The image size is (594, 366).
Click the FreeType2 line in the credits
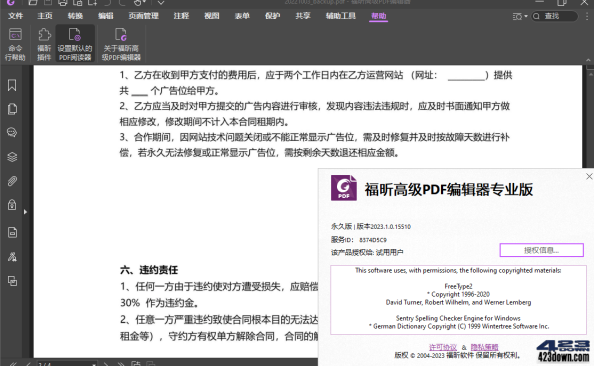[458, 286]
